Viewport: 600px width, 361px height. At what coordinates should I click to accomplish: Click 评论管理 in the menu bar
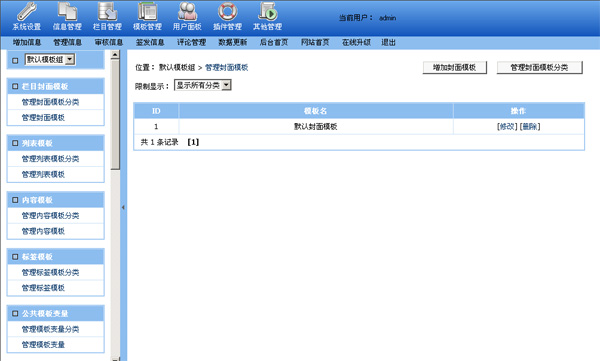191,42
